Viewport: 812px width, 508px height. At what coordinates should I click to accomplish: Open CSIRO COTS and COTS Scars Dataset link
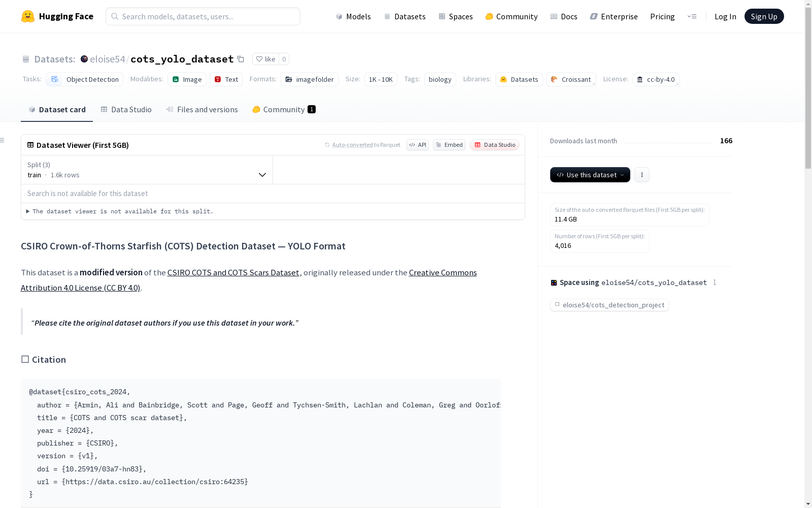[233, 272]
